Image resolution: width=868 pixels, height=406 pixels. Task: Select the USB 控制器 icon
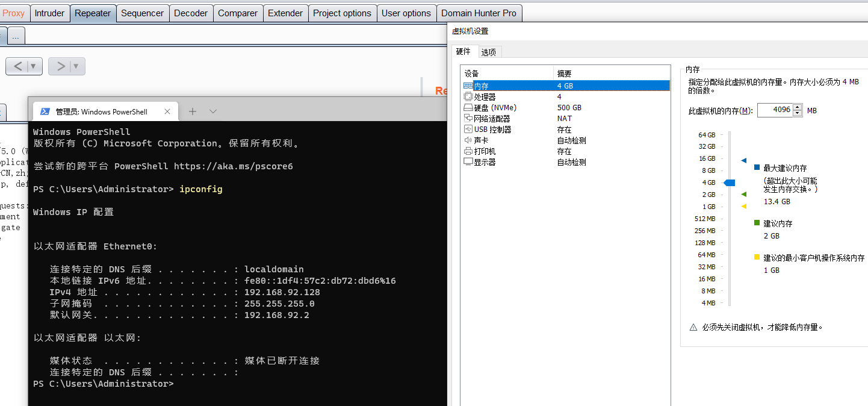click(468, 130)
